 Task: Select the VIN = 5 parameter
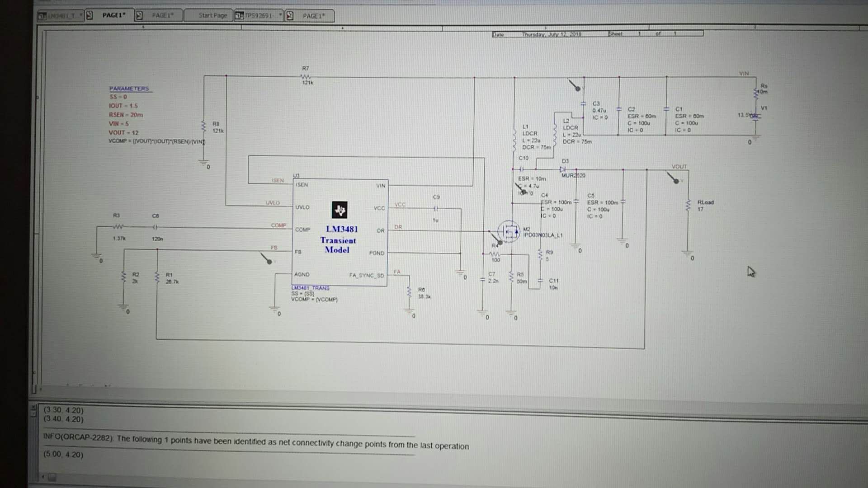118,123
